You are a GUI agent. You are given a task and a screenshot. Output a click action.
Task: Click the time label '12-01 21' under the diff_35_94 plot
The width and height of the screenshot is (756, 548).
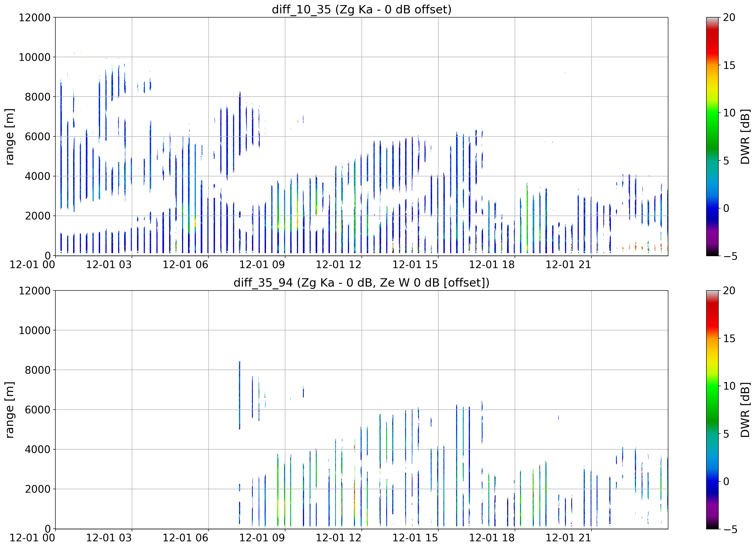point(568,538)
